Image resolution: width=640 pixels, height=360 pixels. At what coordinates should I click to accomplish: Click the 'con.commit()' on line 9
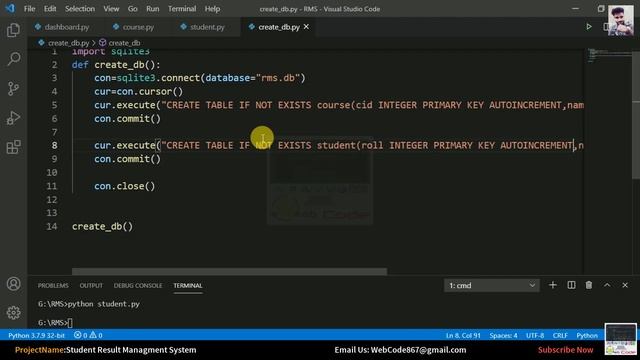127,159
